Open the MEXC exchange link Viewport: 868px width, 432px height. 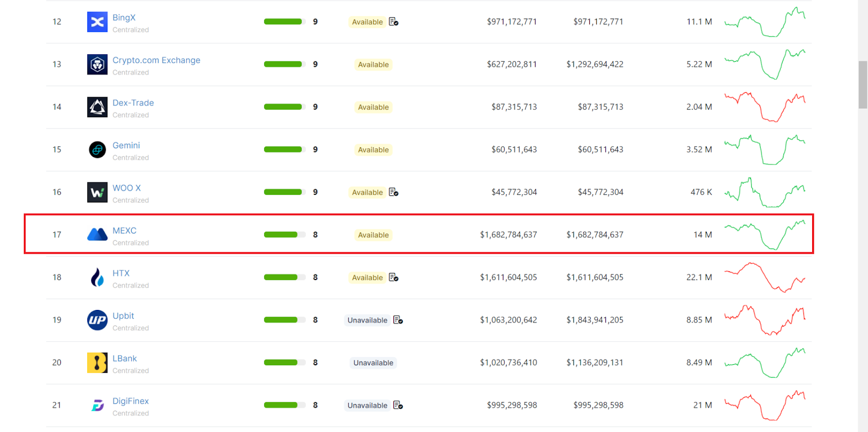(x=124, y=231)
